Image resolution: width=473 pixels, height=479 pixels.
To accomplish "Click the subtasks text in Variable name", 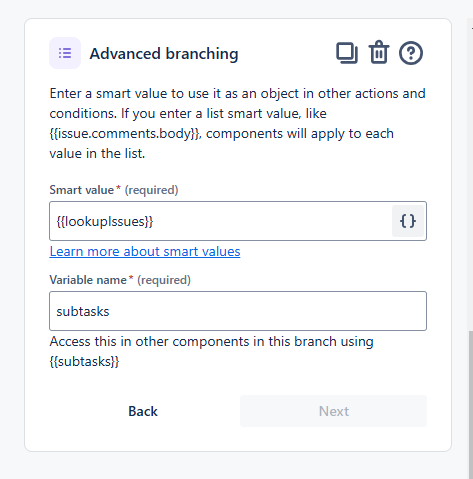I will (83, 312).
